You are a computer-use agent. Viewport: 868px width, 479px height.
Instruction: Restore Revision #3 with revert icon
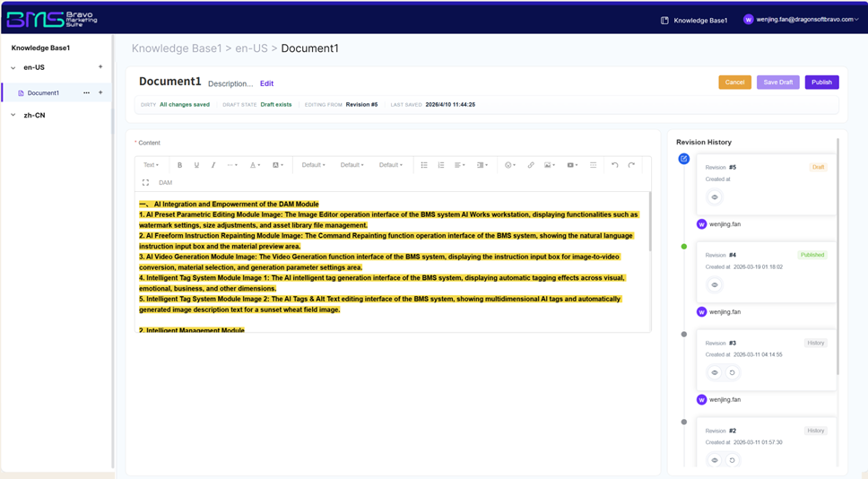click(x=732, y=372)
